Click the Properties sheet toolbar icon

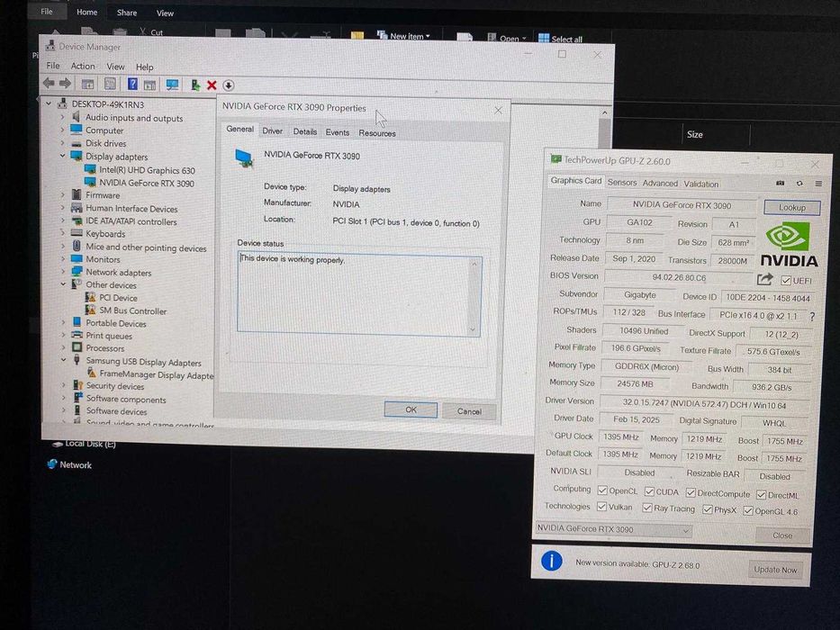click(110, 84)
